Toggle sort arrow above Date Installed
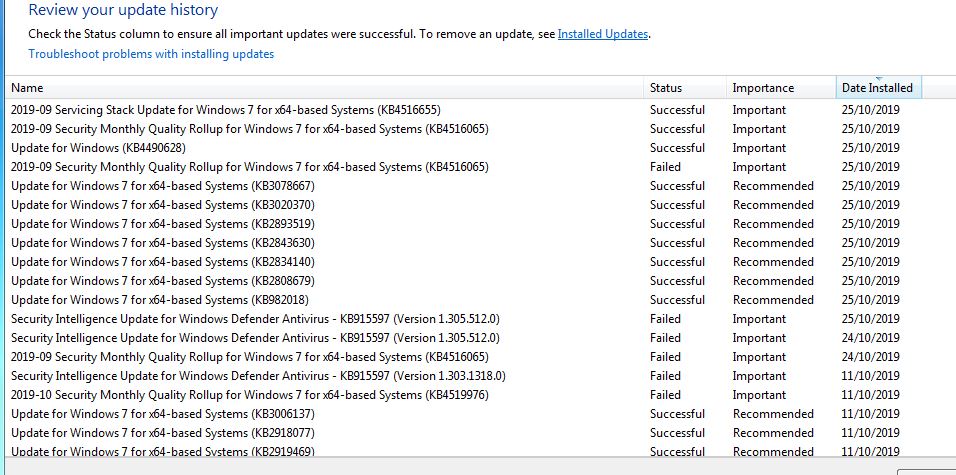The height and width of the screenshot is (475, 956). click(x=879, y=78)
